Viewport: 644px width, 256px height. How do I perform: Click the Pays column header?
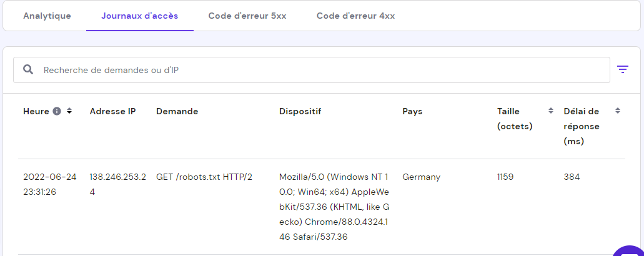pyautogui.click(x=412, y=111)
